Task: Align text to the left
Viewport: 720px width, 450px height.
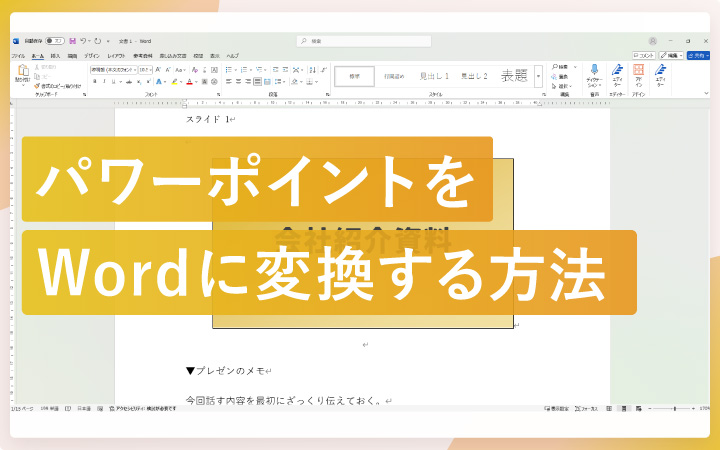Action: (229, 82)
